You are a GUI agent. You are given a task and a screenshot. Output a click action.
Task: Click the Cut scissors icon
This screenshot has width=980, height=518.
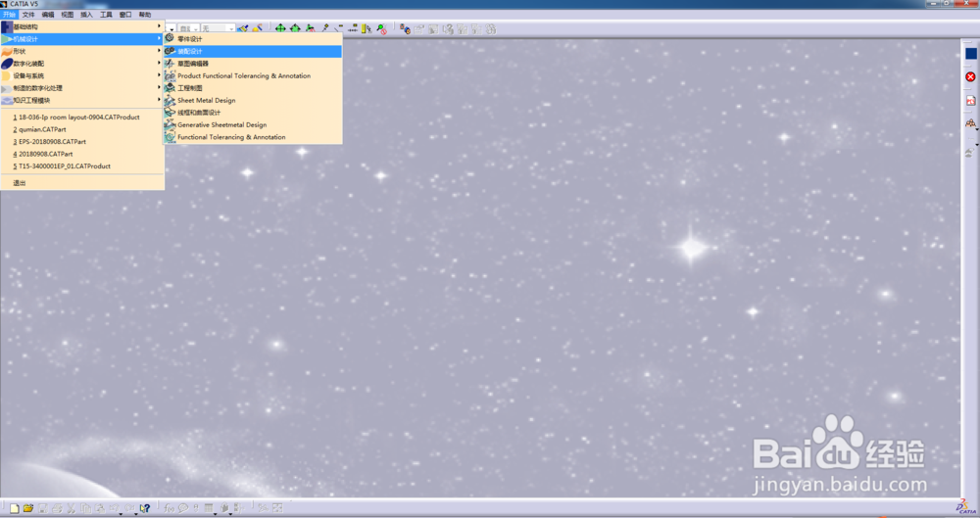71,508
